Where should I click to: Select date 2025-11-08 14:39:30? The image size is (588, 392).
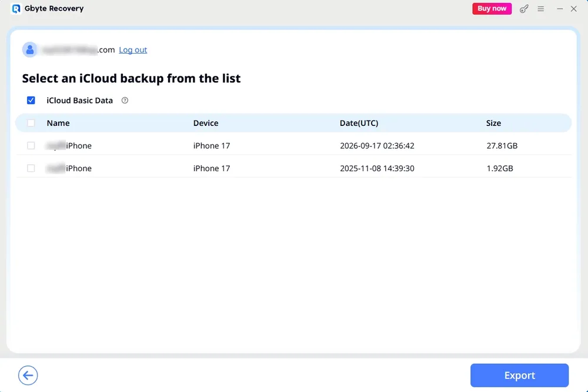377,168
